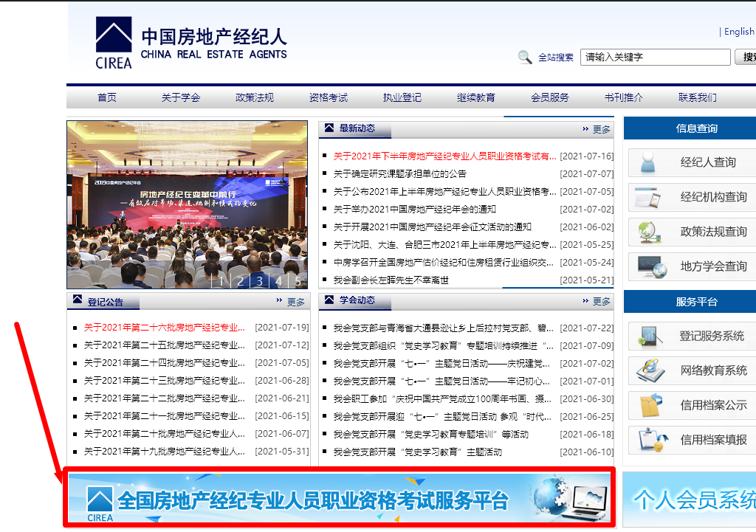Click the 全站搜索 link
The width and height of the screenshot is (756, 532).
555,58
